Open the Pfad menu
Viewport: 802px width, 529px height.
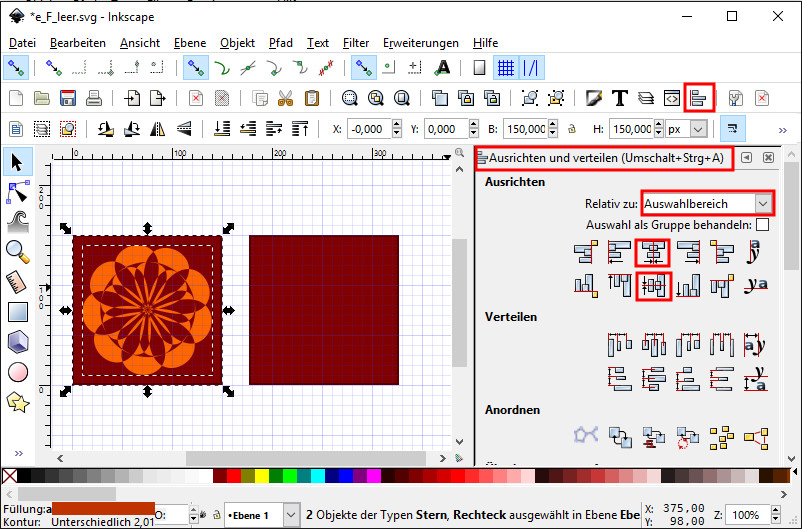click(x=281, y=43)
